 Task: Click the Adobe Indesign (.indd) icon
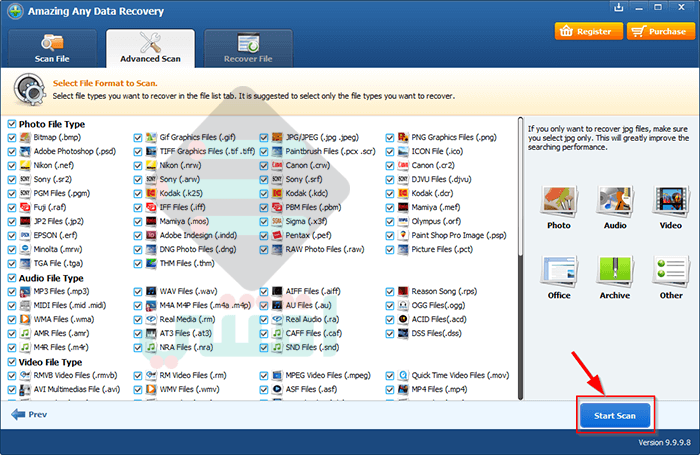coord(151,235)
